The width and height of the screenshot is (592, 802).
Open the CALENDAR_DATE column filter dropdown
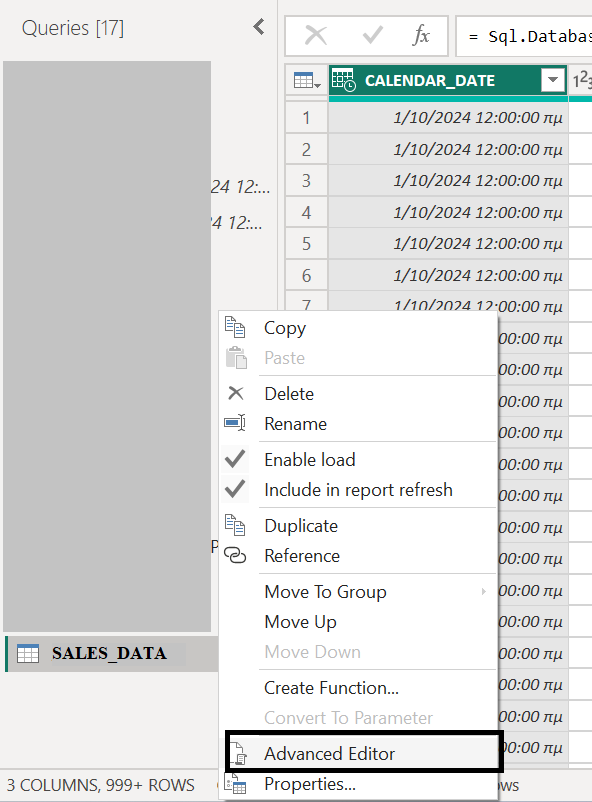point(553,80)
